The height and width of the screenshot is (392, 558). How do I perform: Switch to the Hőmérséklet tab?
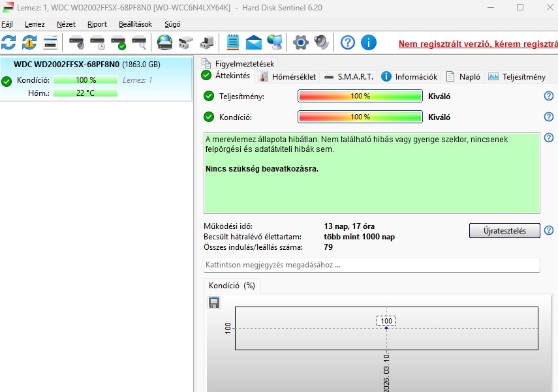(x=288, y=76)
